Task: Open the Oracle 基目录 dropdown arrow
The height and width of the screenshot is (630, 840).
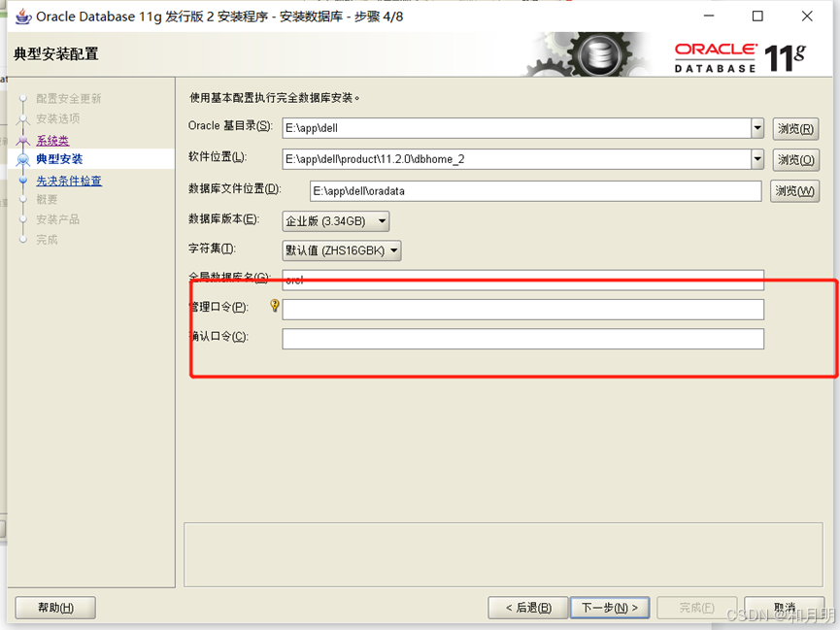Action: (756, 128)
